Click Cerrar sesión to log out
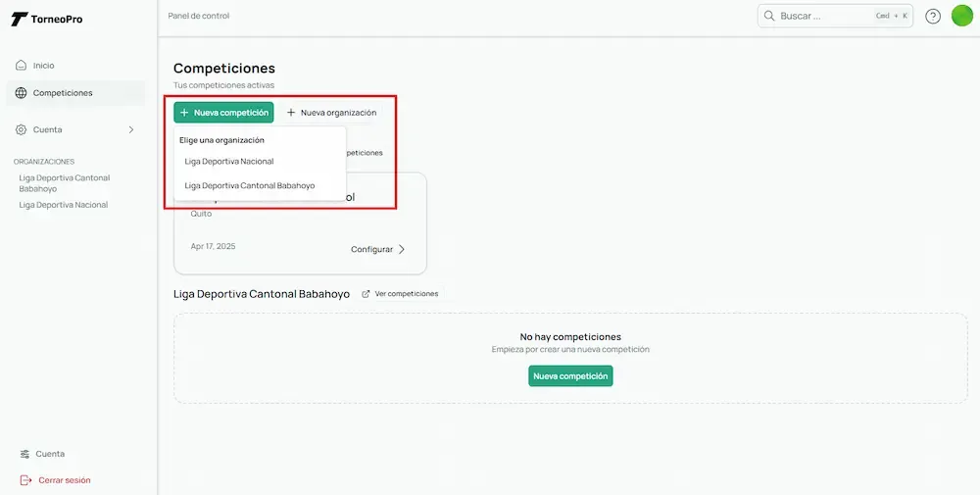 point(65,480)
